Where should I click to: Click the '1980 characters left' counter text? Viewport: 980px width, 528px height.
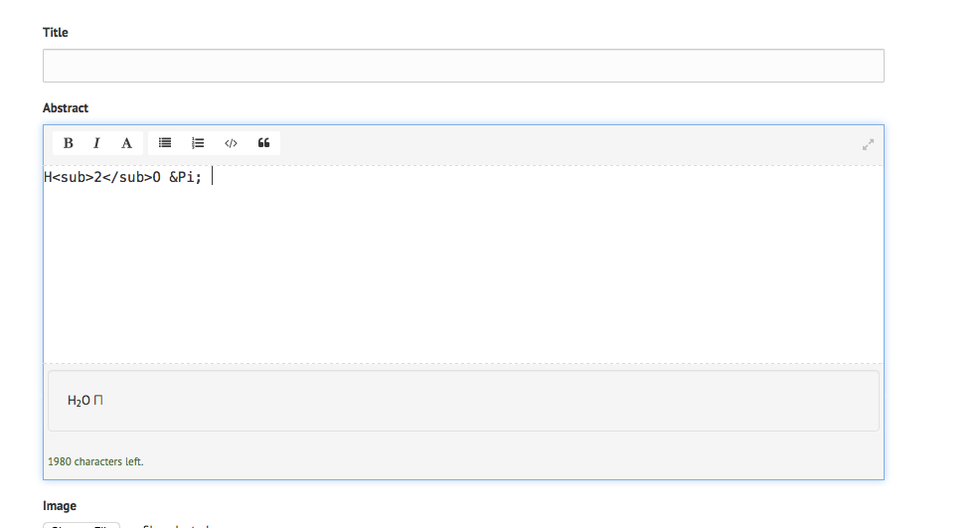[x=101, y=461]
